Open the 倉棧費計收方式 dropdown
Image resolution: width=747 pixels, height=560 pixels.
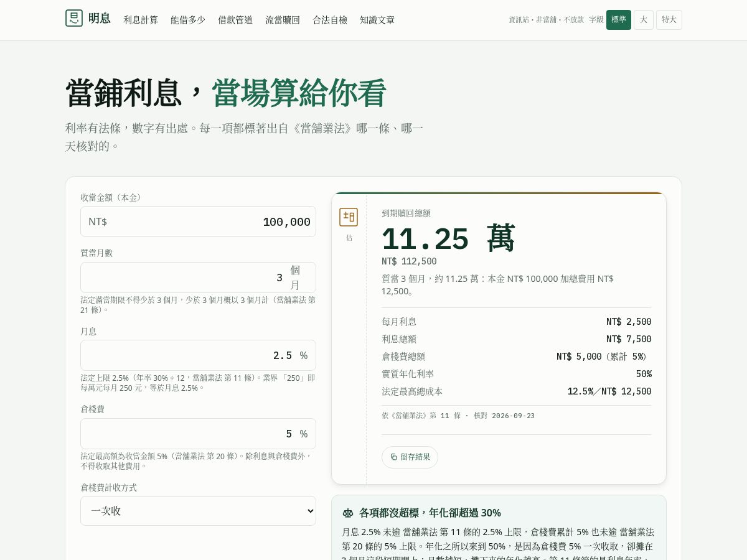pyautogui.click(x=198, y=511)
